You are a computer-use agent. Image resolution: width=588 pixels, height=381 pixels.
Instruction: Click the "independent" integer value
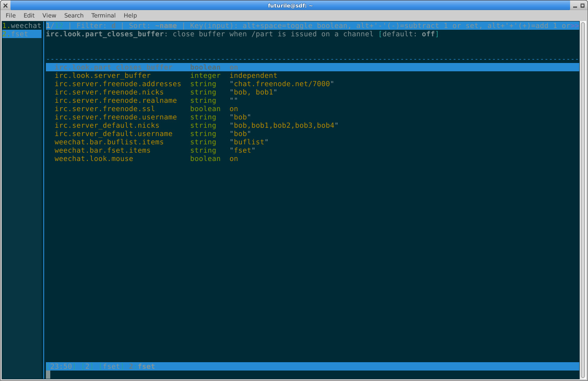point(254,76)
